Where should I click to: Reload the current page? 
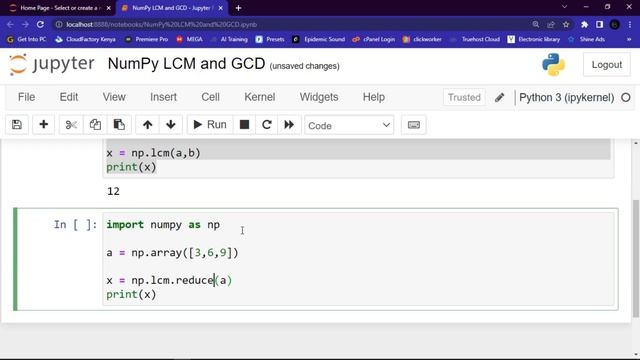pyautogui.click(x=40, y=24)
